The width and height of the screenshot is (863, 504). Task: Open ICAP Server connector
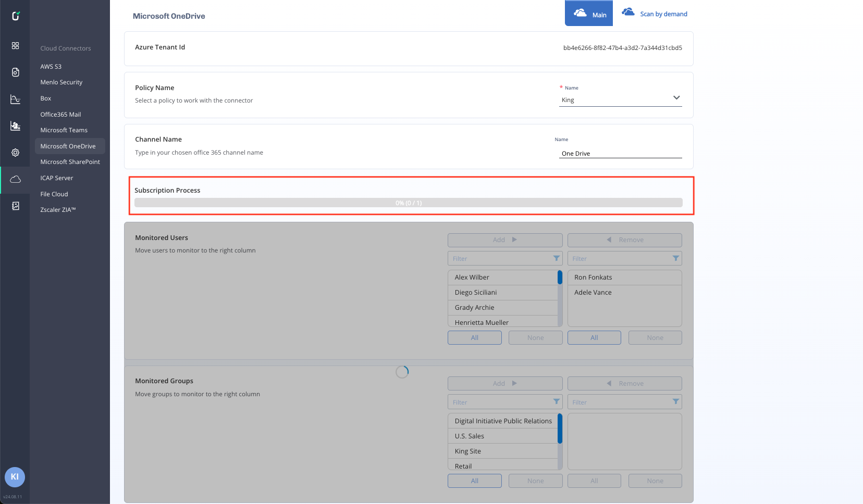[x=57, y=178]
